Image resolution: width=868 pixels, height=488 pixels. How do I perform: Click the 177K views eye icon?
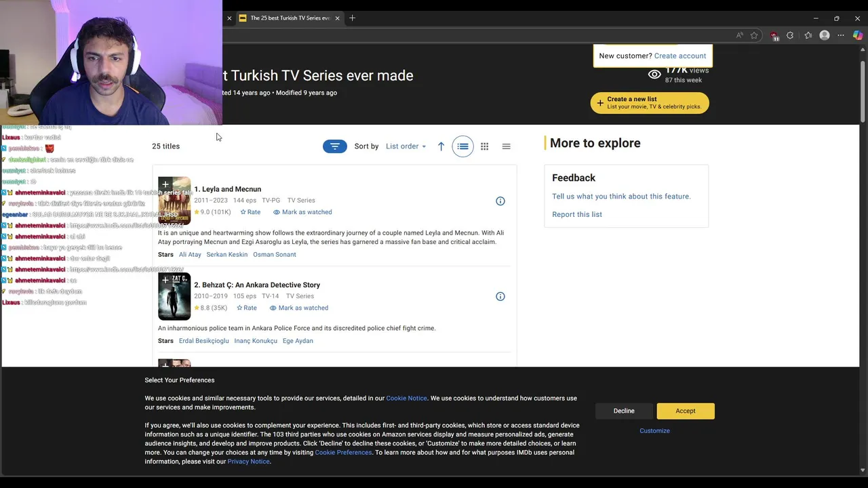[654, 75]
